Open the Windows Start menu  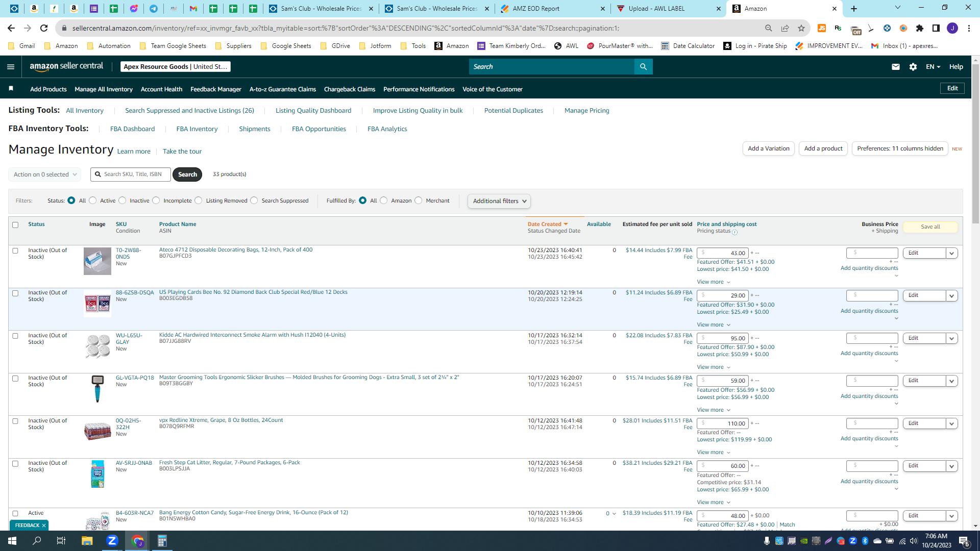[12, 541]
